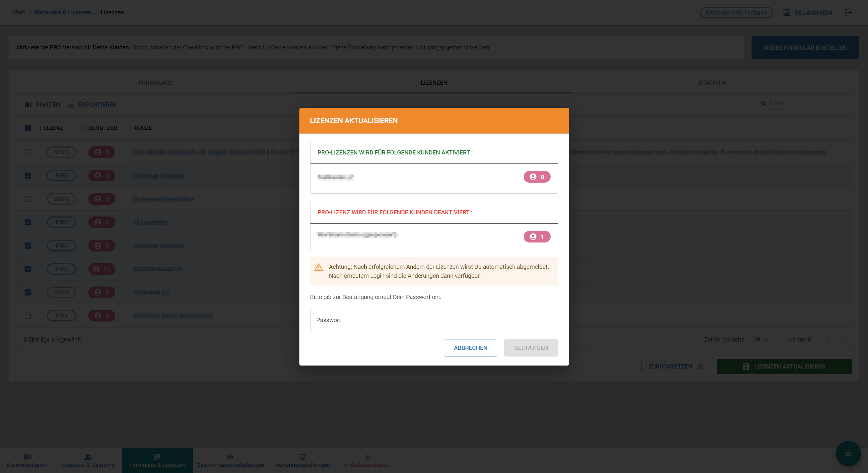Image resolution: width=868 pixels, height=473 pixels.
Task: Toggle the select-all header checkbox
Action: (x=28, y=128)
